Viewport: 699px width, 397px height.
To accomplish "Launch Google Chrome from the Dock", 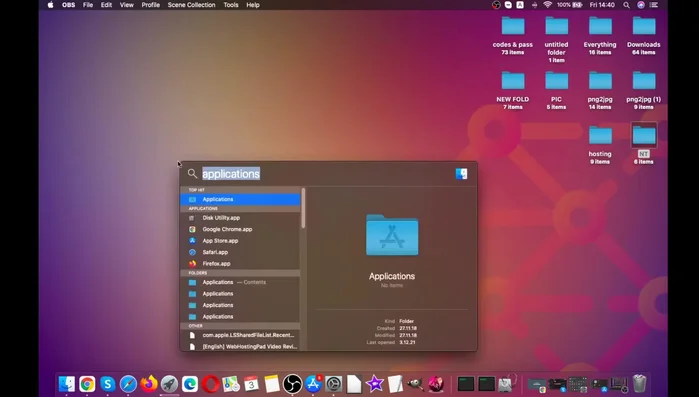I will click(87, 384).
